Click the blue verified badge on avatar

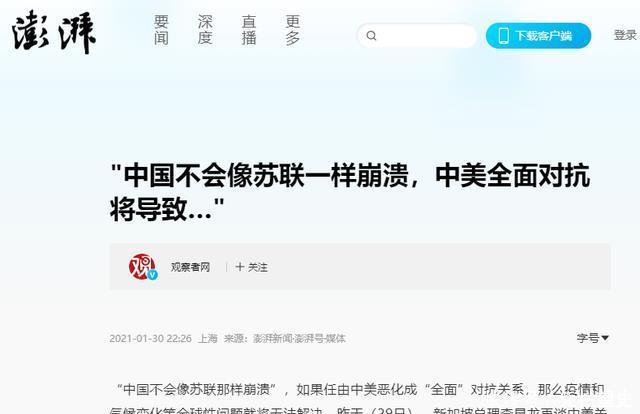(x=153, y=275)
